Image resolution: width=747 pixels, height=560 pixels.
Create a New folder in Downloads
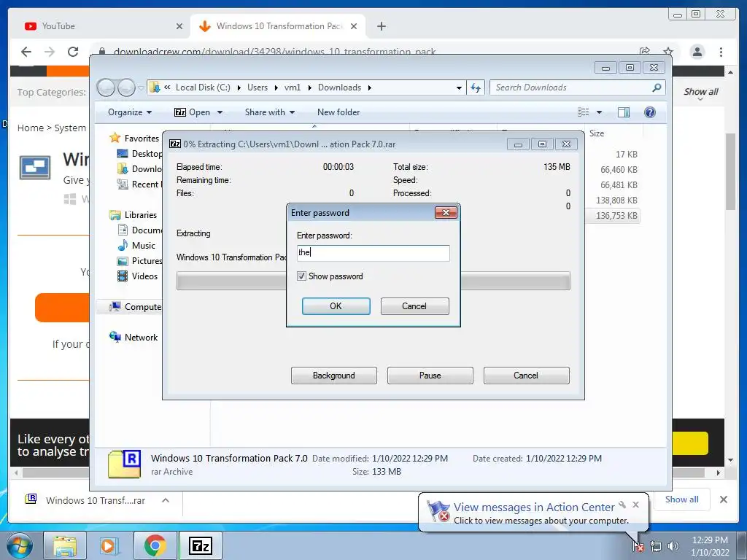[x=338, y=112]
